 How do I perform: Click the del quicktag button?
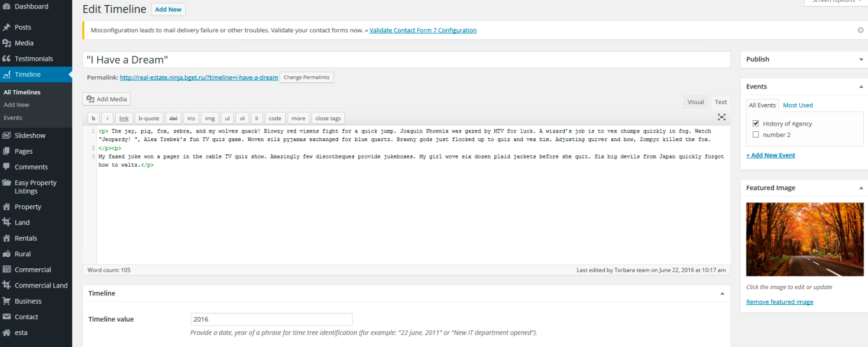click(x=173, y=118)
